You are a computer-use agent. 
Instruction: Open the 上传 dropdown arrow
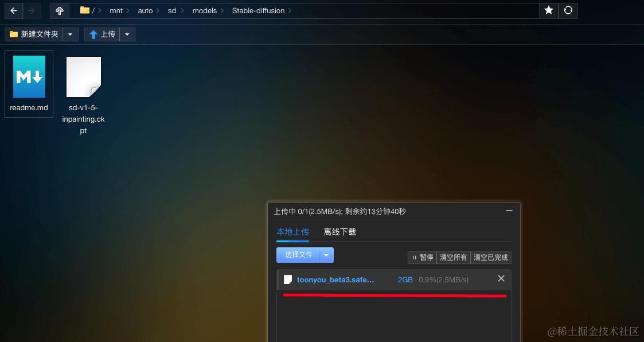click(x=127, y=34)
